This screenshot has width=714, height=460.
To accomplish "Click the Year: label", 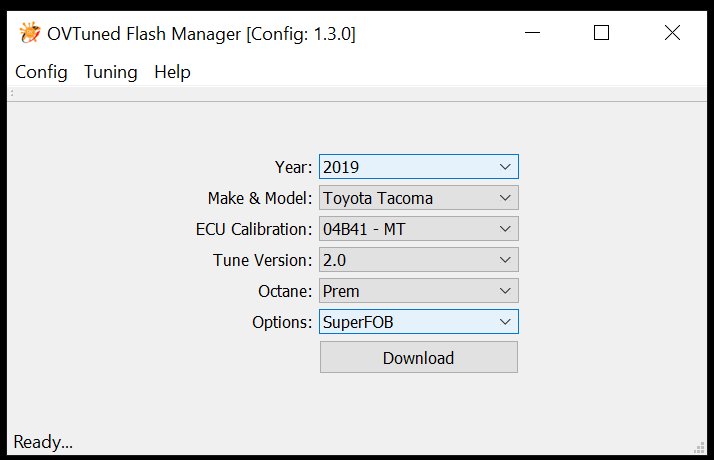I will click(293, 167).
